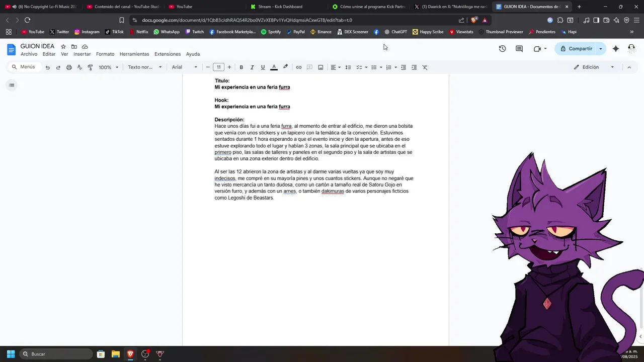This screenshot has width=644, height=362.
Task: Open Arial font family dropdown
Action: point(185,67)
